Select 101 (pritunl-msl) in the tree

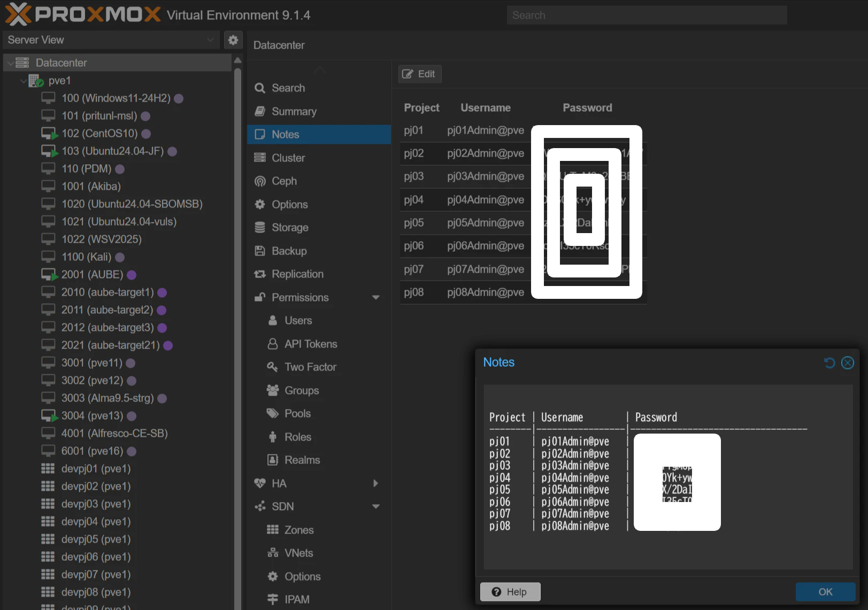[99, 116]
